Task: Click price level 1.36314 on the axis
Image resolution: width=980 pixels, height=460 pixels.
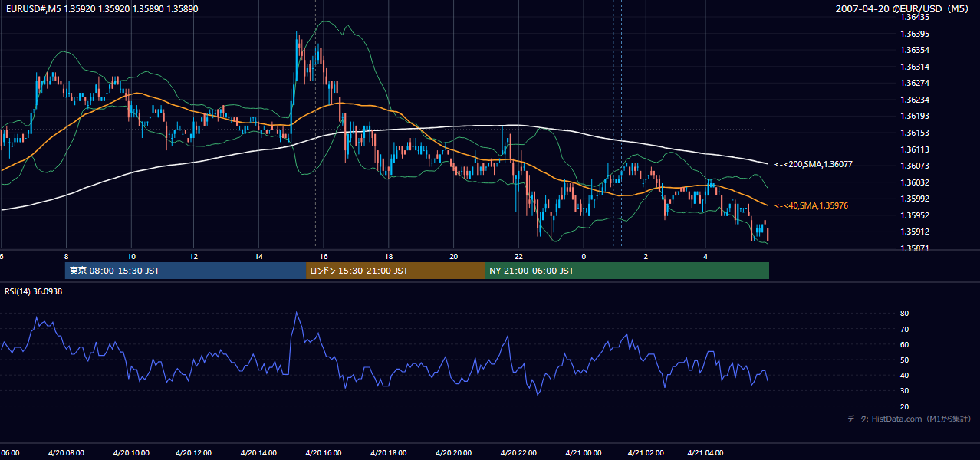Action: (x=916, y=67)
